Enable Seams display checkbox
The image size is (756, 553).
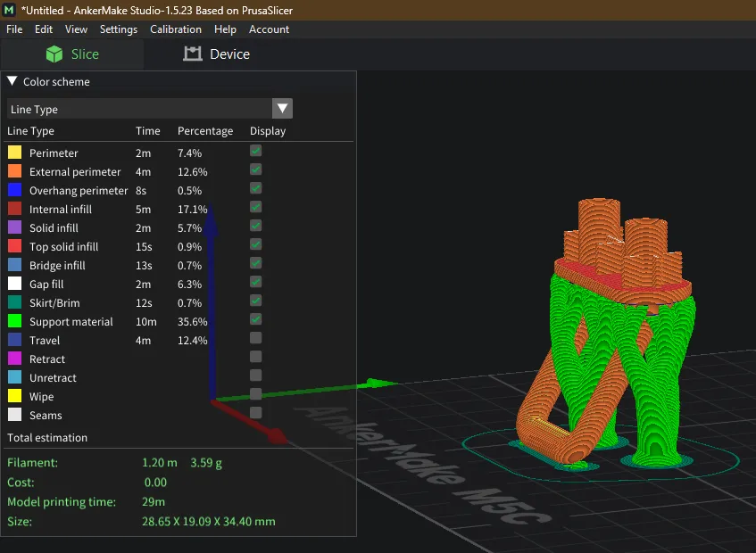(256, 413)
